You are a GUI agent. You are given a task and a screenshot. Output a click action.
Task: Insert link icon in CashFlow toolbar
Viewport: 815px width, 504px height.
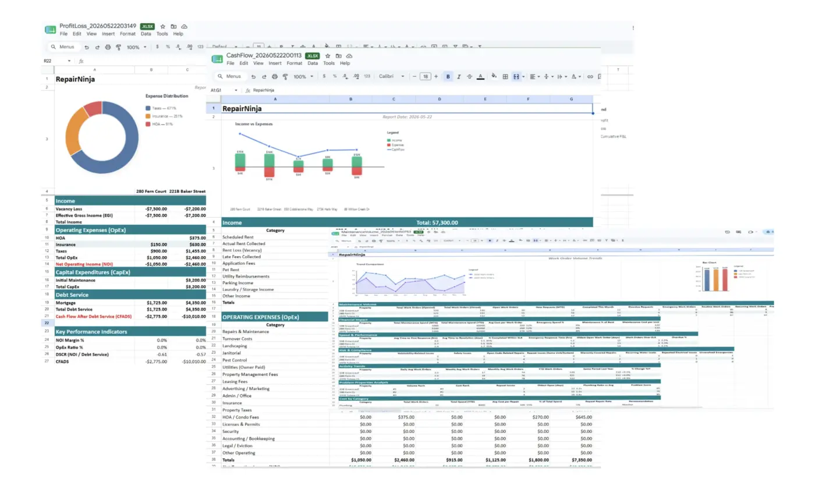(590, 76)
